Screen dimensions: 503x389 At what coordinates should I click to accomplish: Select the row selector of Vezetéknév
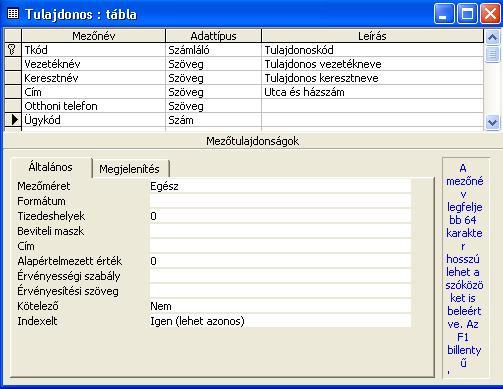coord(13,64)
